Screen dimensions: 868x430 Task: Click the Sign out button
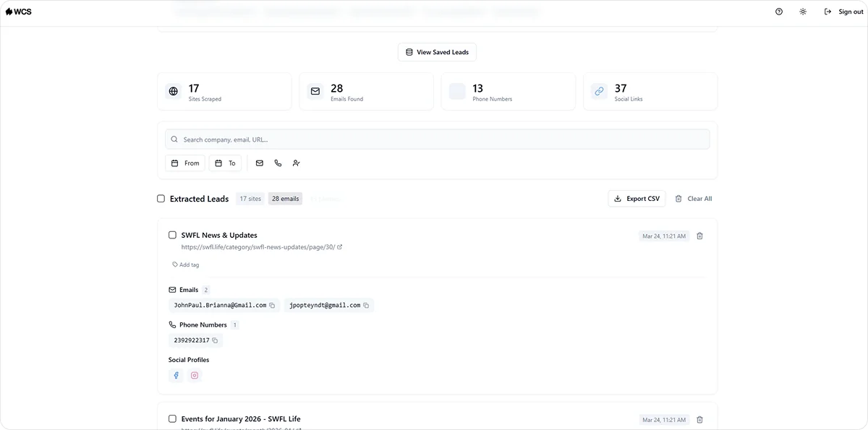(843, 12)
